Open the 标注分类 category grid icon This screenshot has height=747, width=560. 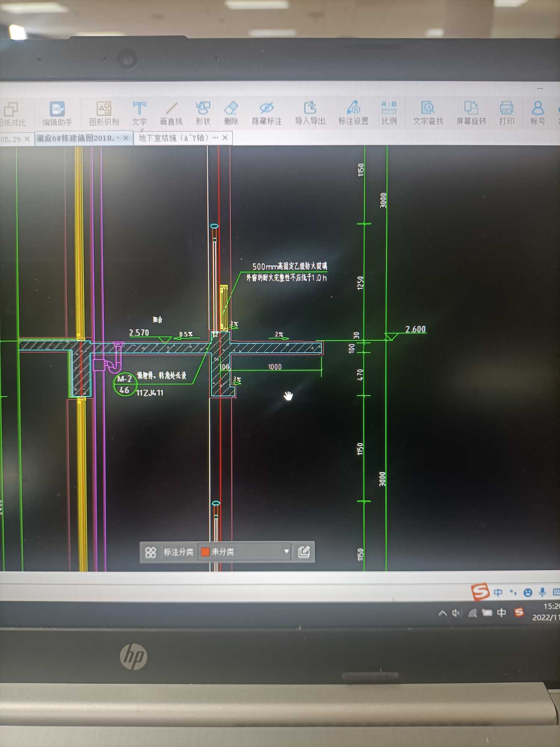[x=150, y=552]
